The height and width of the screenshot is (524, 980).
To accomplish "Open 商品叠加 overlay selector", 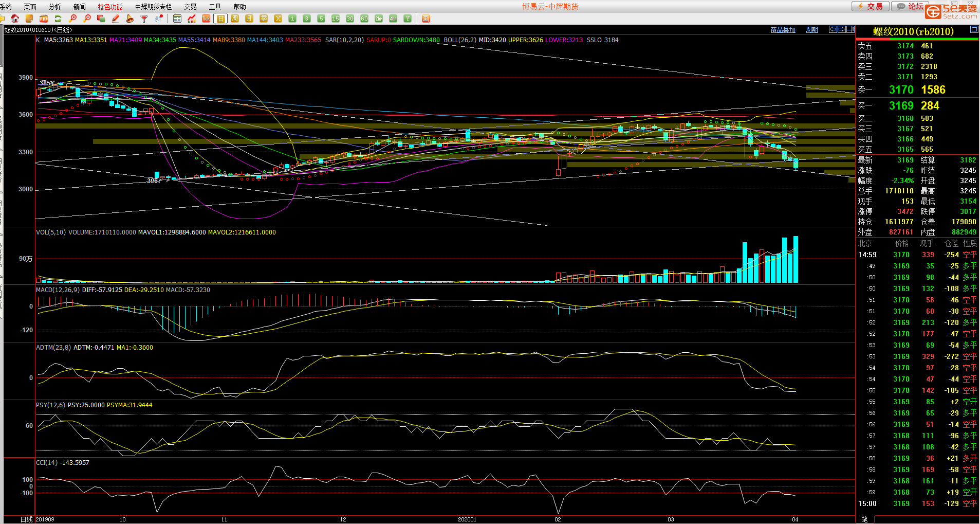I will (x=783, y=30).
